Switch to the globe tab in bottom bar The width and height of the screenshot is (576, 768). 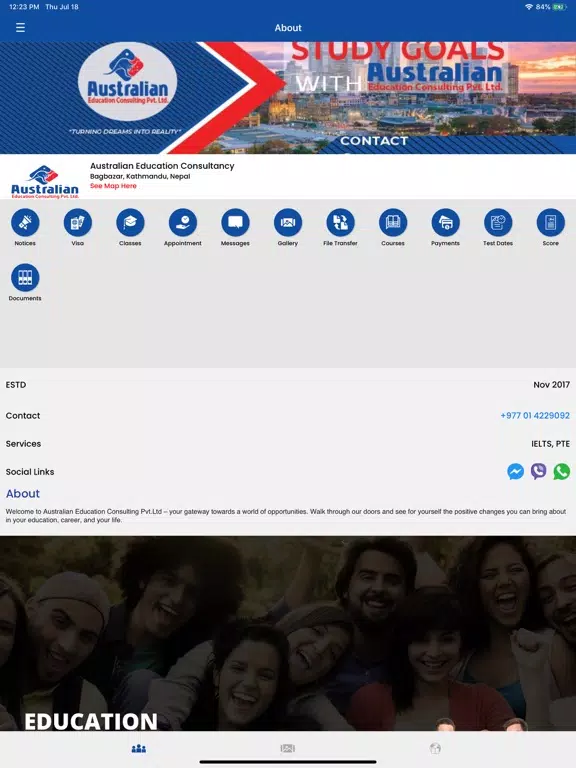pyautogui.click(x=435, y=748)
